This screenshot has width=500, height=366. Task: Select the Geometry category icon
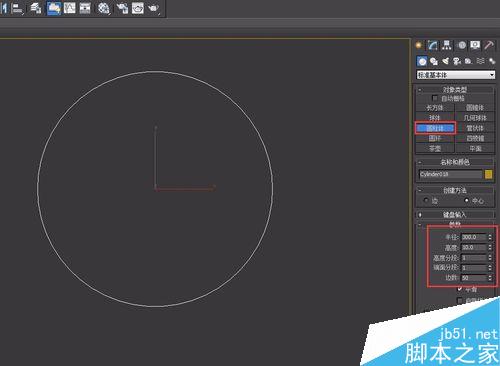(422, 61)
